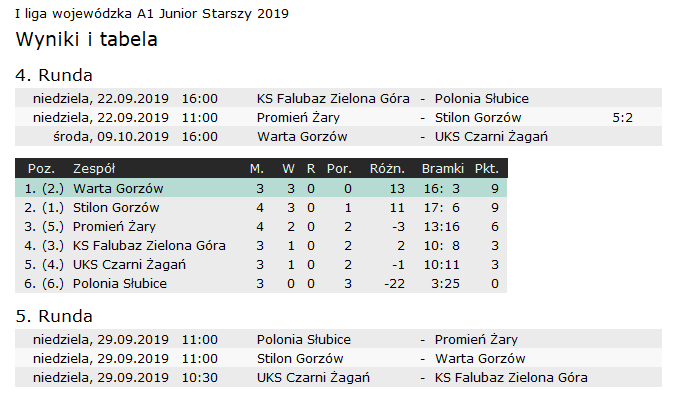Open Stilon Gorzów home team in round 5
This screenshot has height=394, width=677.
tap(300, 359)
